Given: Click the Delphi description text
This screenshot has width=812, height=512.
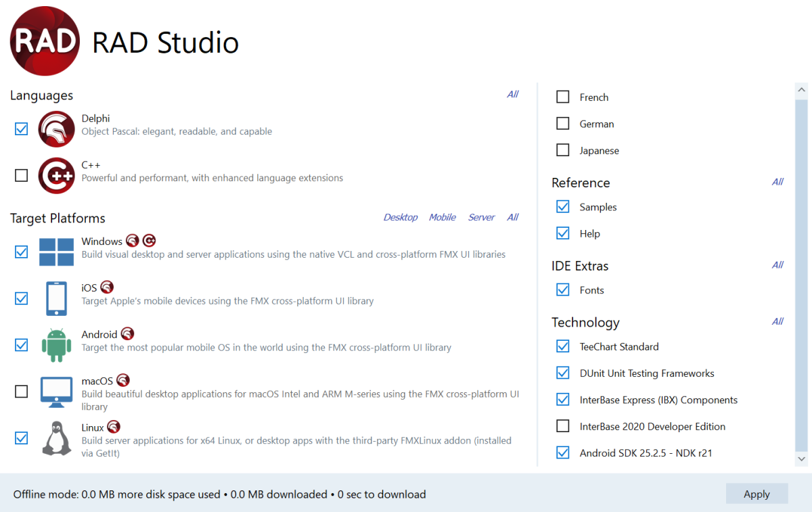Looking at the screenshot, I should coord(177,131).
